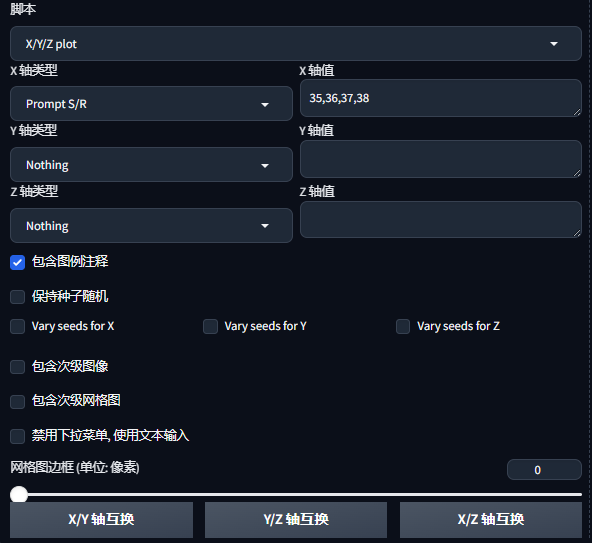Focus the empty Z axis values field
The width and height of the screenshot is (592, 543).
pyautogui.click(x=441, y=219)
